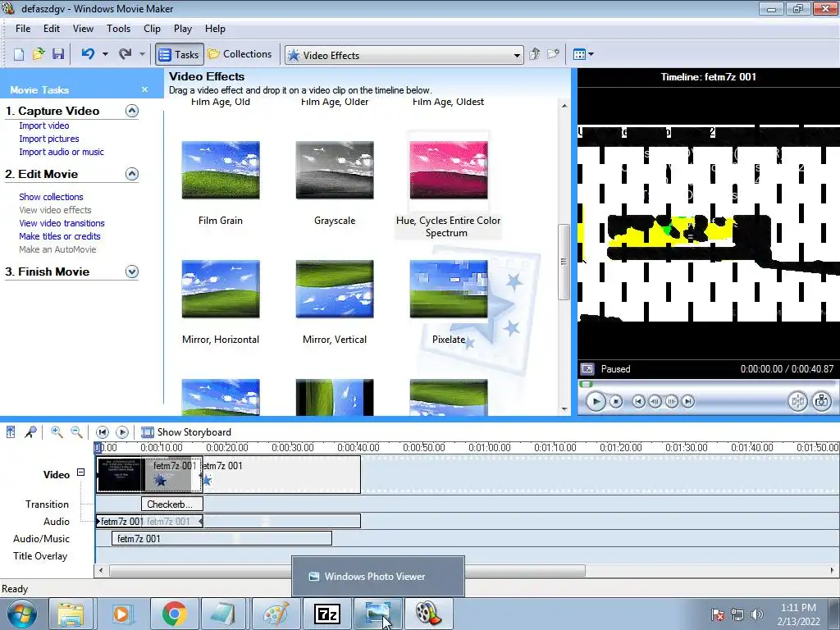
Task: Collapse the Capture Video section
Action: [x=132, y=111]
